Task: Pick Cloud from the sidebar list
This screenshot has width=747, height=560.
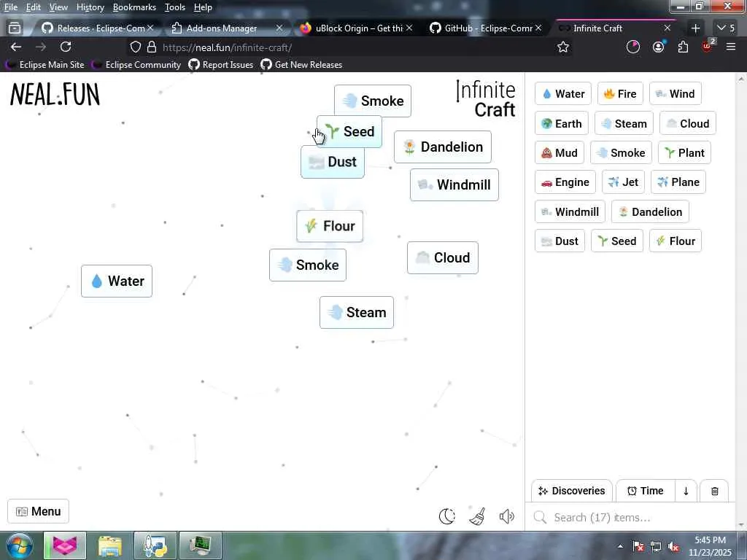Action: (x=687, y=124)
